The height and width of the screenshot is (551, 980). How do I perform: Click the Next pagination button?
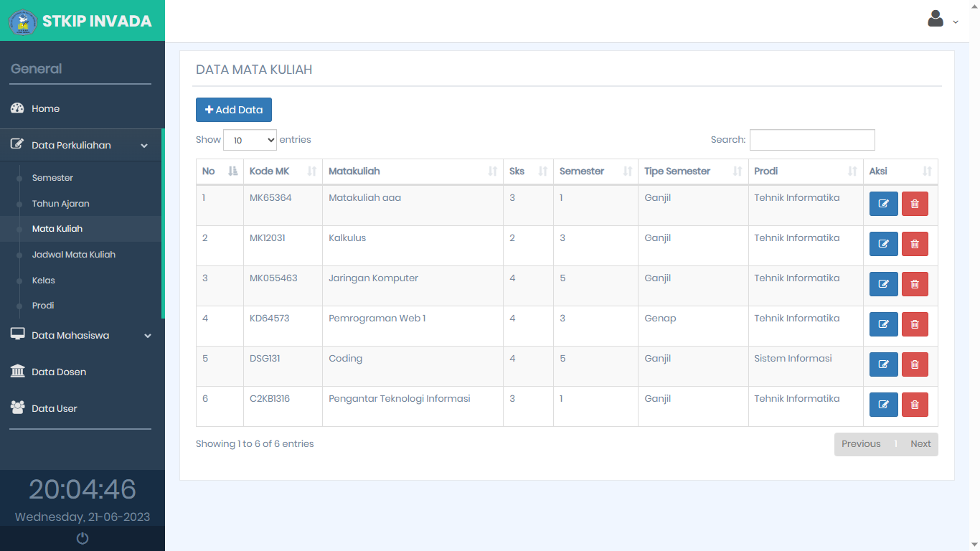coord(920,444)
